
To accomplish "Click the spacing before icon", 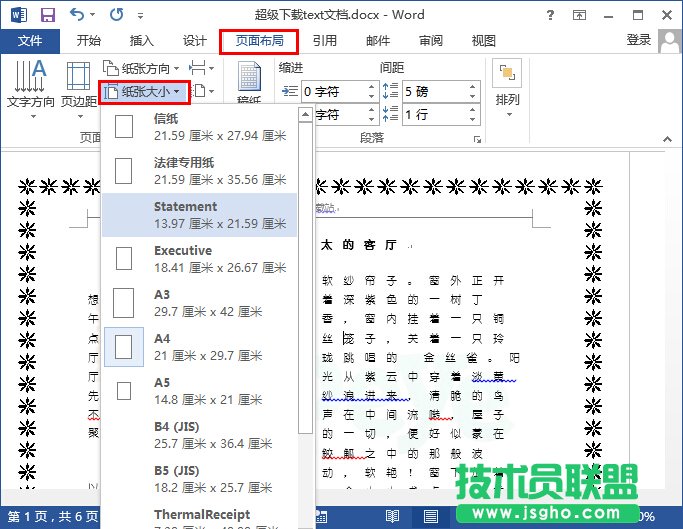I will coord(390,91).
